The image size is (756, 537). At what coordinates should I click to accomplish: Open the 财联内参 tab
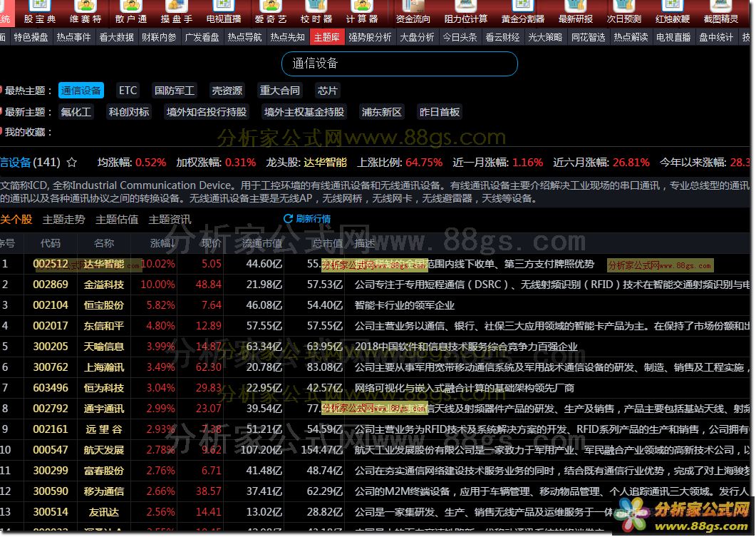click(159, 37)
